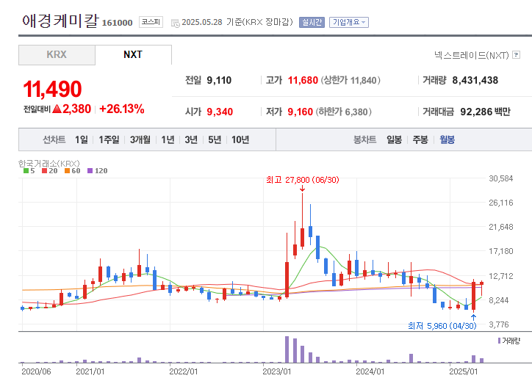
Task: Click the stock code 161000
Action: (x=117, y=23)
